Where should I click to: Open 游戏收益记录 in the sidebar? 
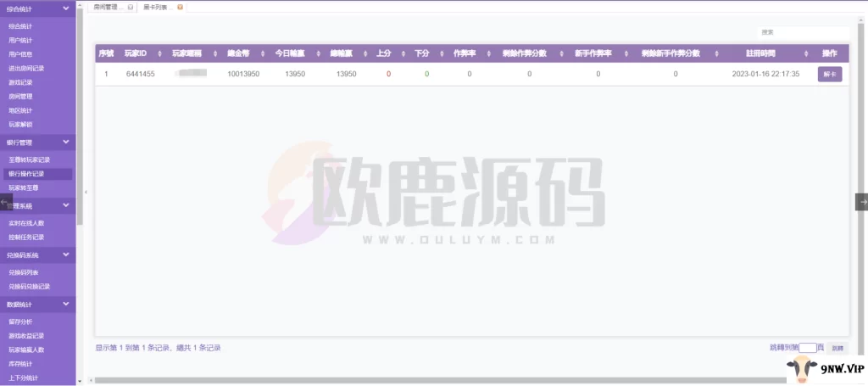point(26,336)
